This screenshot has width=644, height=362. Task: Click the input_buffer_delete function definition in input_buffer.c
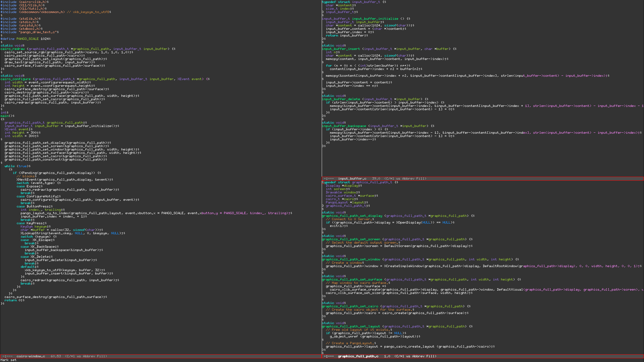point(341,99)
